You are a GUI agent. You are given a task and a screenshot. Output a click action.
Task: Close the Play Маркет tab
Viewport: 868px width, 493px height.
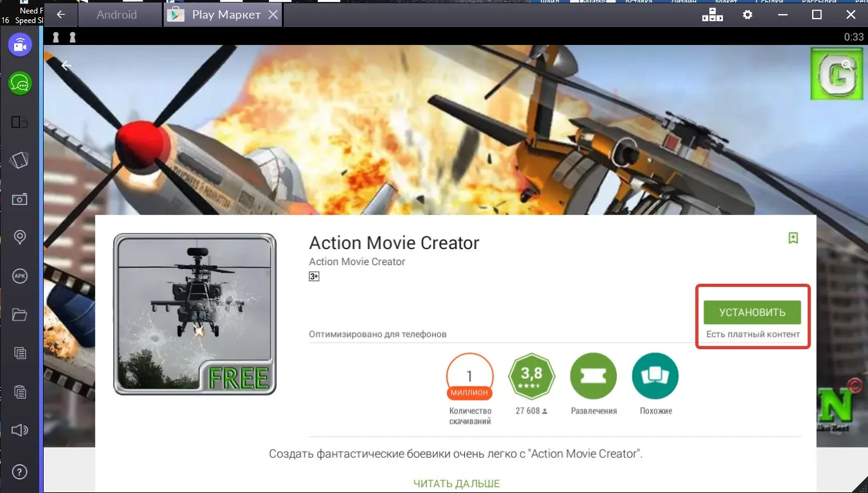273,15
